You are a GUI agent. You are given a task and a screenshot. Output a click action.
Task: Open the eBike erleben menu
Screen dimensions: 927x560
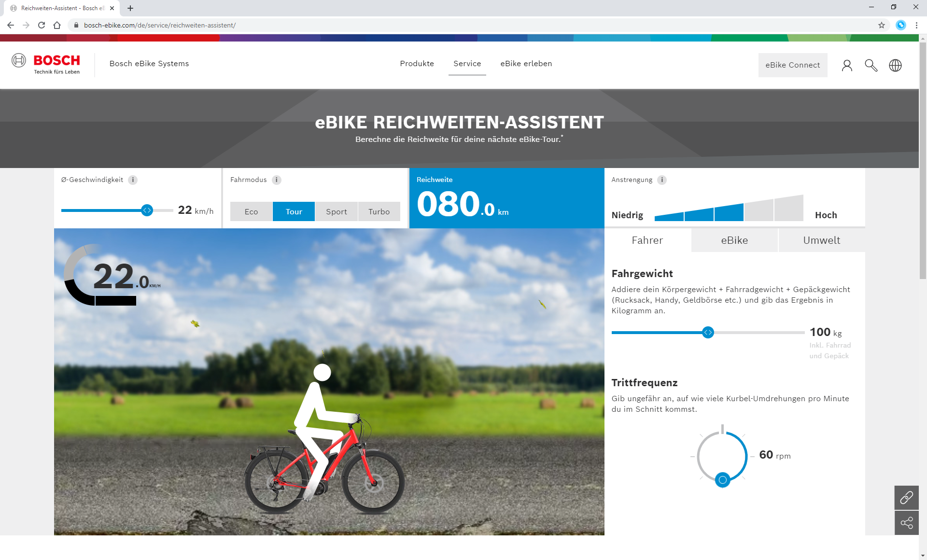pos(526,64)
